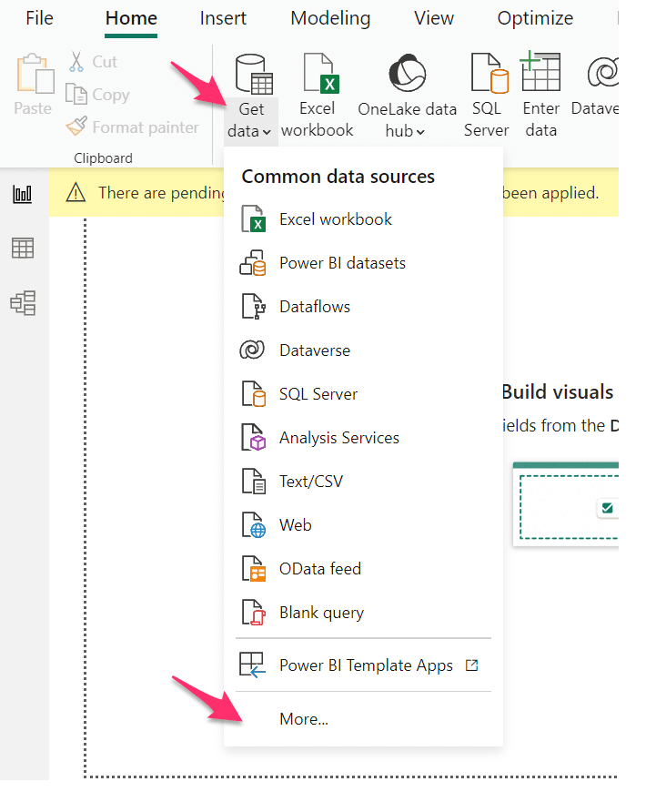Open Model view from the sidebar
Image resolution: width=656 pixels, height=812 pixels.
click(x=23, y=302)
